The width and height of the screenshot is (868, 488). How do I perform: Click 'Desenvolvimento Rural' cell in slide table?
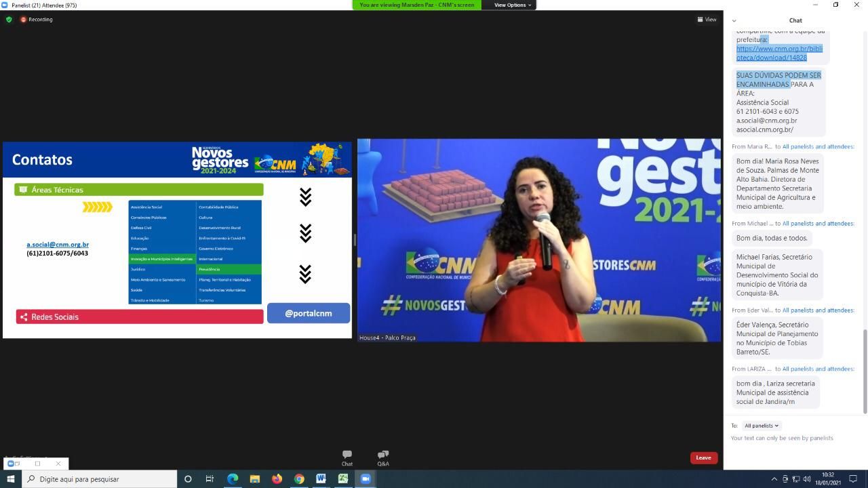[x=229, y=228]
